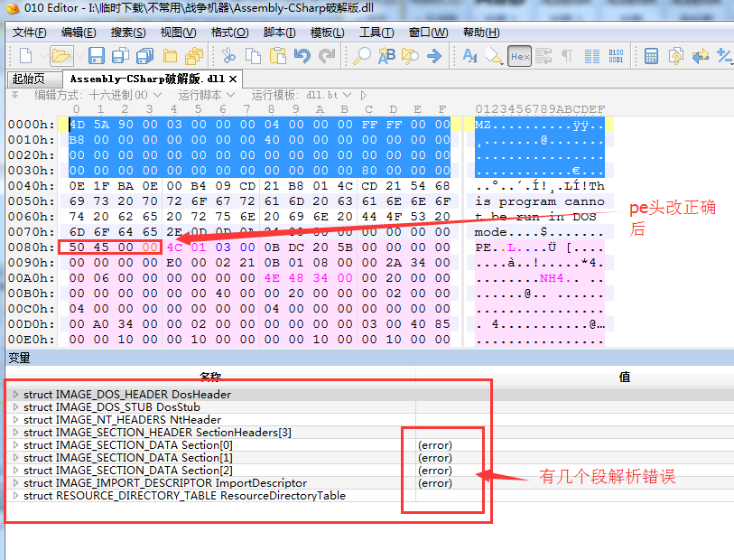This screenshot has height=560, width=734.
Task: Run the template with the play triangle
Action: point(364,95)
